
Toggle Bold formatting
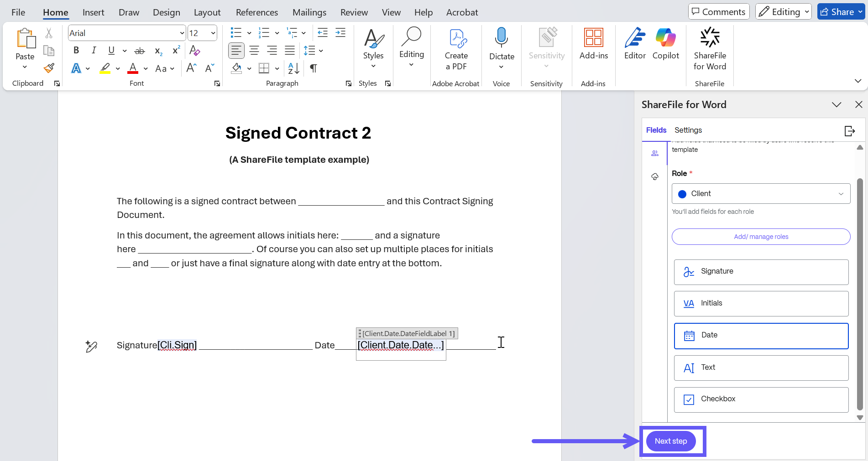pyautogui.click(x=76, y=50)
